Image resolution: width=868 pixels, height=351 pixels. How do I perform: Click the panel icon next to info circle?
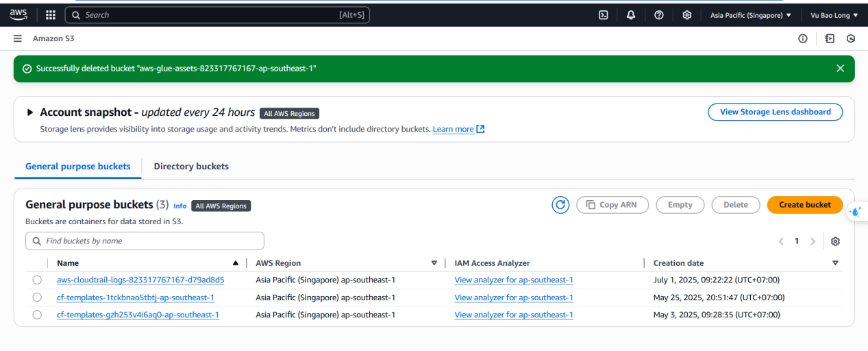click(x=830, y=38)
